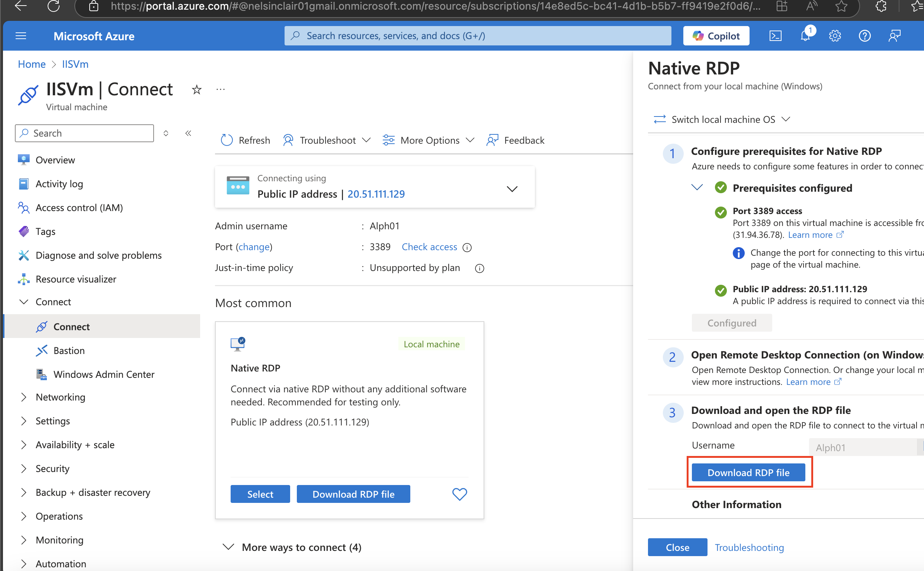The image size is (924, 571).
Task: Click the Microsoft Azure logo text
Action: click(94, 36)
